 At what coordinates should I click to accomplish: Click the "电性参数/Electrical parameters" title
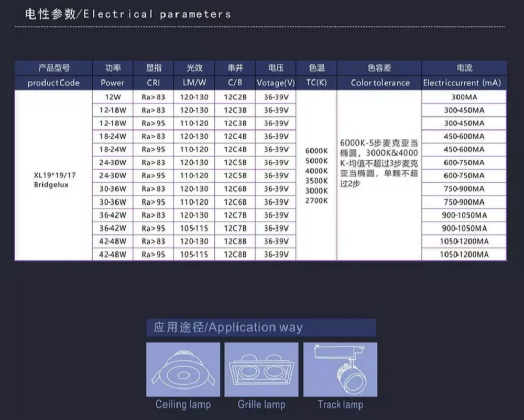pos(128,14)
